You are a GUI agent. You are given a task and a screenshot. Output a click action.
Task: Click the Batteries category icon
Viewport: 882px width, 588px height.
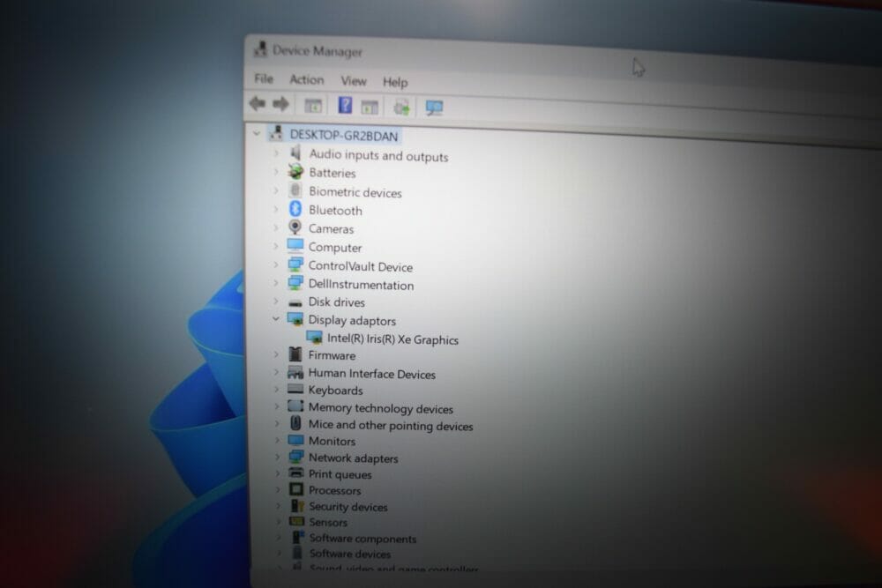(295, 171)
